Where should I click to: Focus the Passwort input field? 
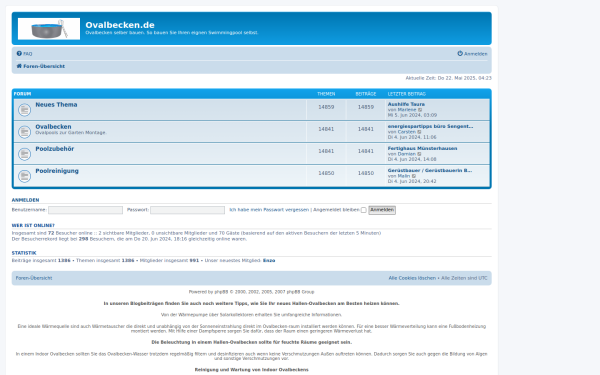[x=188, y=210]
